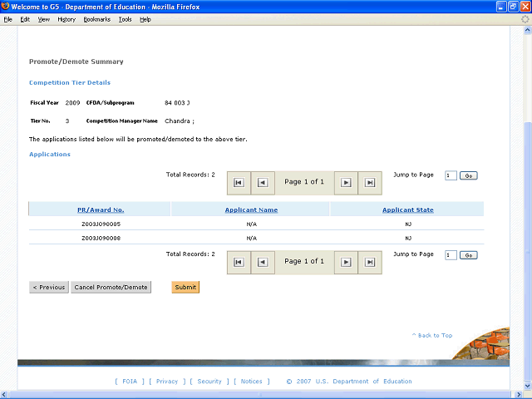This screenshot has height=399, width=532.
Task: Open the Help menu
Action: (x=145, y=19)
